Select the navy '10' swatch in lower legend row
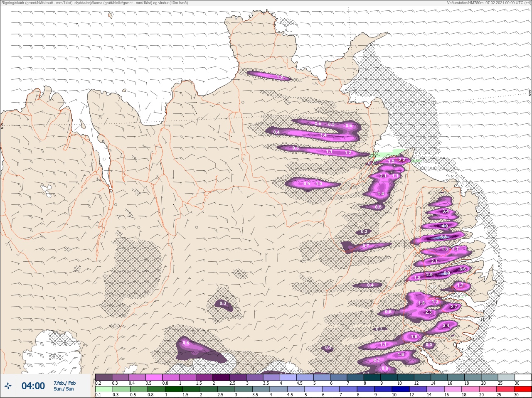This screenshot has height=398, width=532. point(401,389)
